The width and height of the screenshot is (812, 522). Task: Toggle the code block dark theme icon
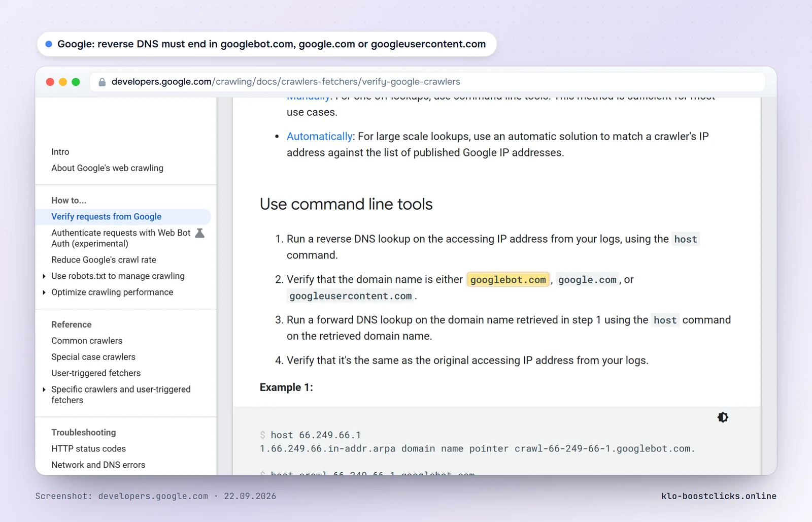[x=723, y=417]
